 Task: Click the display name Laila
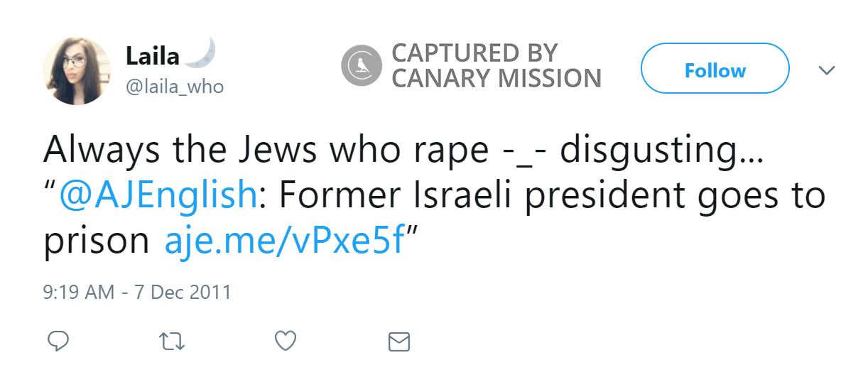[152, 54]
